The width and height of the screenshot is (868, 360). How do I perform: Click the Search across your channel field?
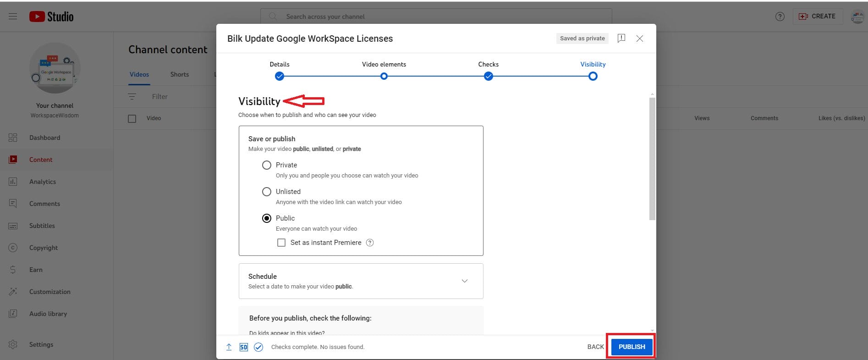tap(435, 17)
